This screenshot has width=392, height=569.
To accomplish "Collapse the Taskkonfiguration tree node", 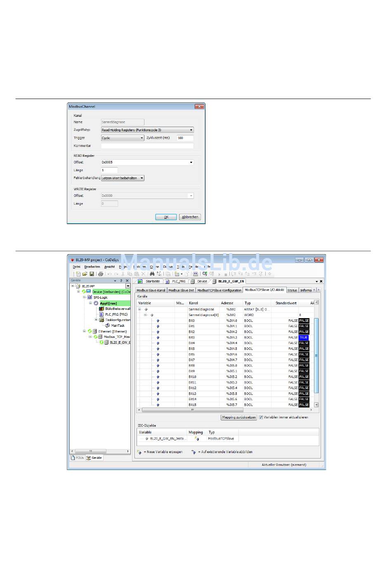I will pyautogui.click(x=96, y=320).
